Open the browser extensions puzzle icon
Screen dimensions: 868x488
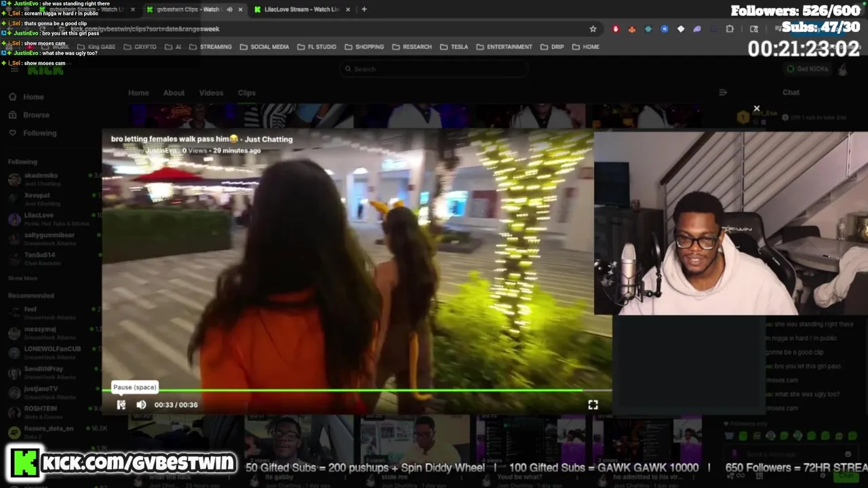coord(730,29)
